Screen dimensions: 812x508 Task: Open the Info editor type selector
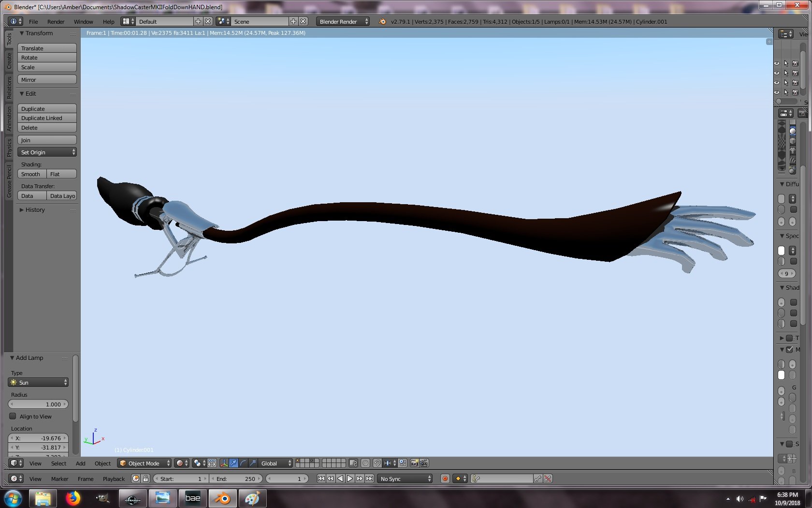click(x=16, y=21)
